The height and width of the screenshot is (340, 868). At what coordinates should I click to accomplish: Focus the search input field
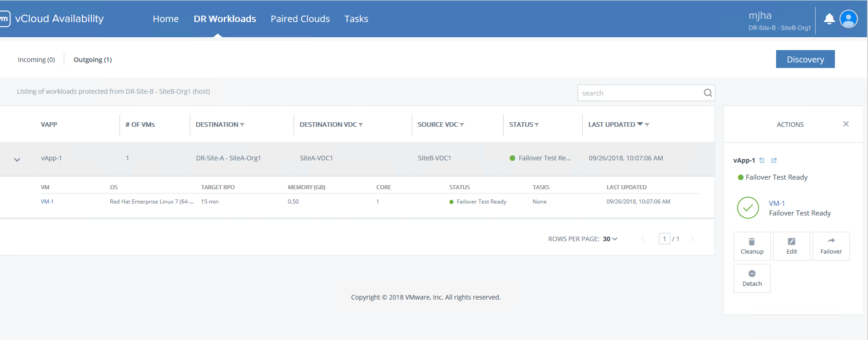coord(640,93)
